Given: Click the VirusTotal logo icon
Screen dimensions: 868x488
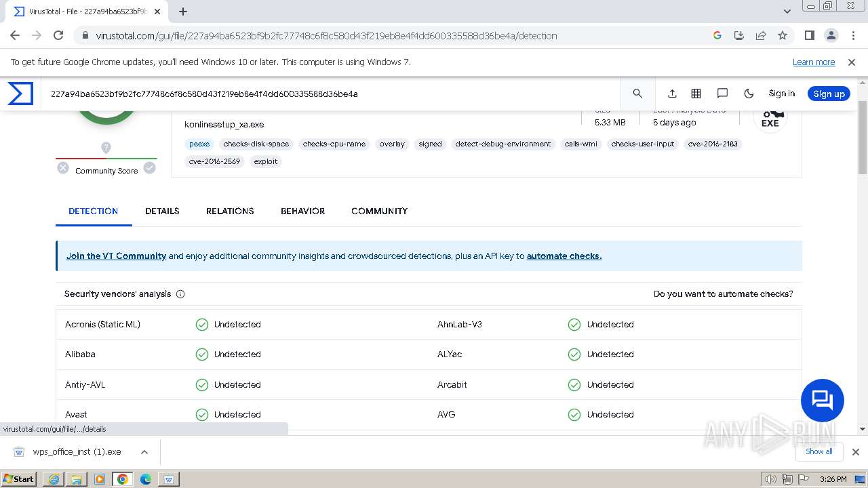Looking at the screenshot, I should click(20, 94).
